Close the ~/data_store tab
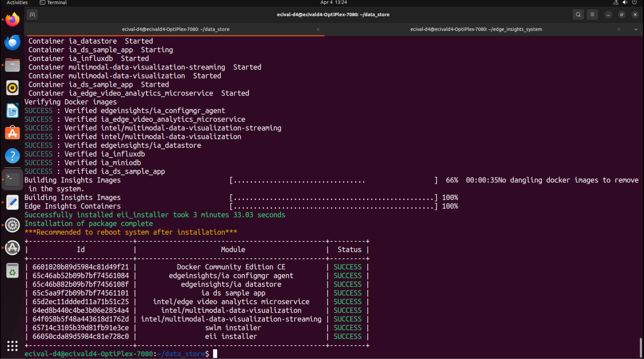 [318, 29]
